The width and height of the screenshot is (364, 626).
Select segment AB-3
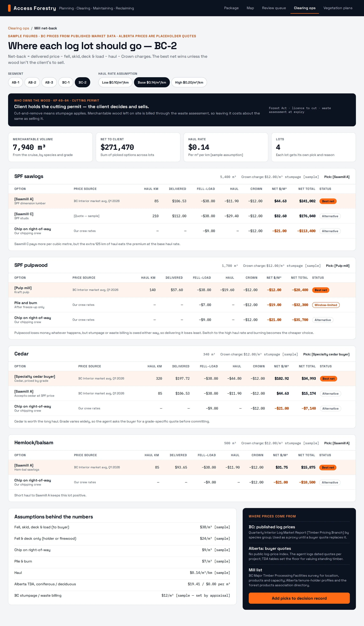click(x=49, y=82)
